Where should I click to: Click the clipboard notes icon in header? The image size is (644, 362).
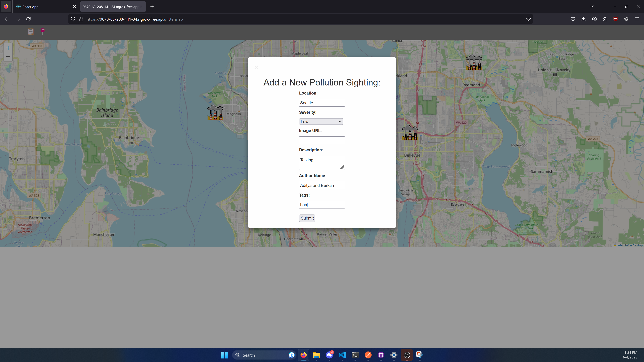[x=31, y=32]
